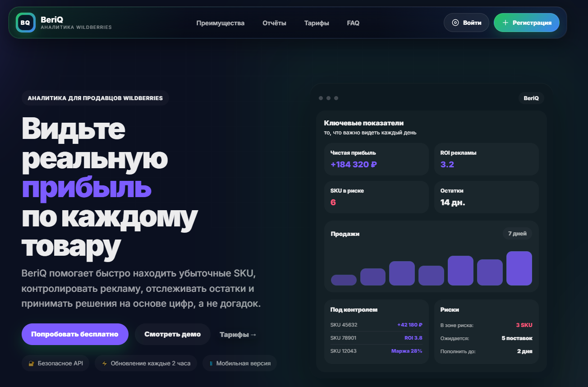The height and width of the screenshot is (387, 588).
Task: Click Смотреть демо button
Action: tap(173, 334)
